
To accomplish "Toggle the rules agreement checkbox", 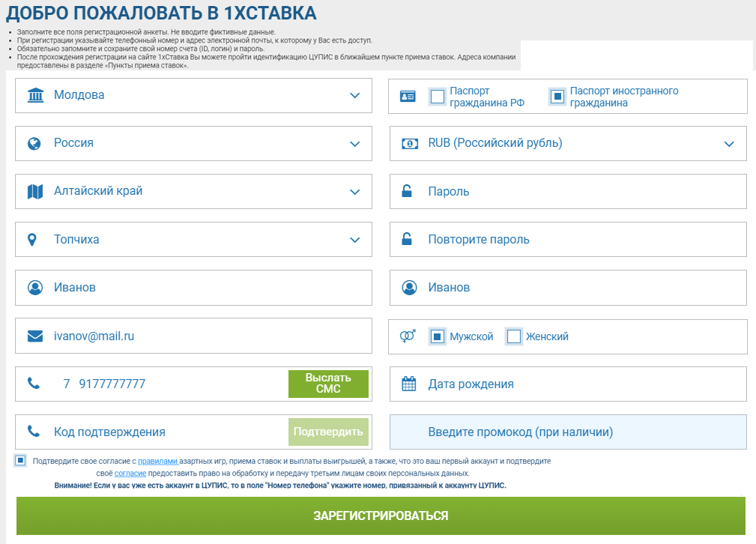I will (x=20, y=461).
